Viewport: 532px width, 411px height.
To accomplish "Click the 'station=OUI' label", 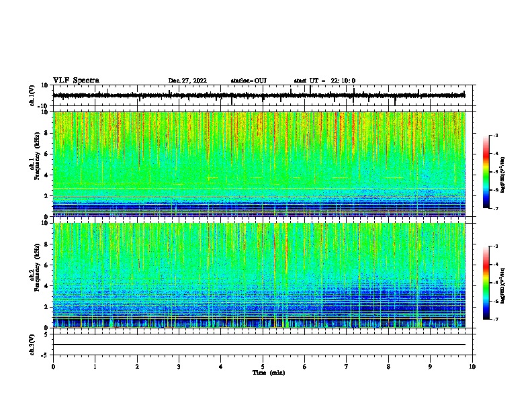I will click(249, 81).
